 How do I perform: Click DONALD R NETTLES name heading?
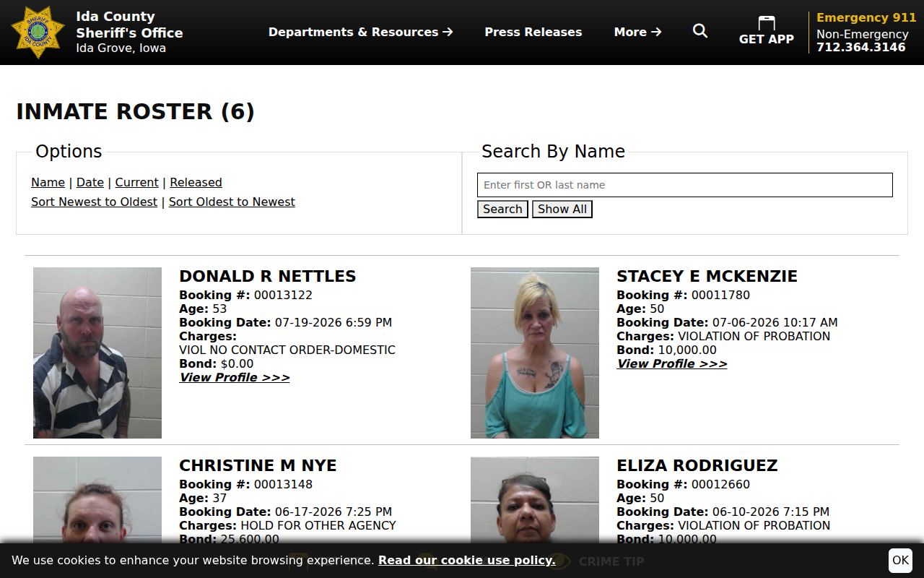tap(268, 276)
